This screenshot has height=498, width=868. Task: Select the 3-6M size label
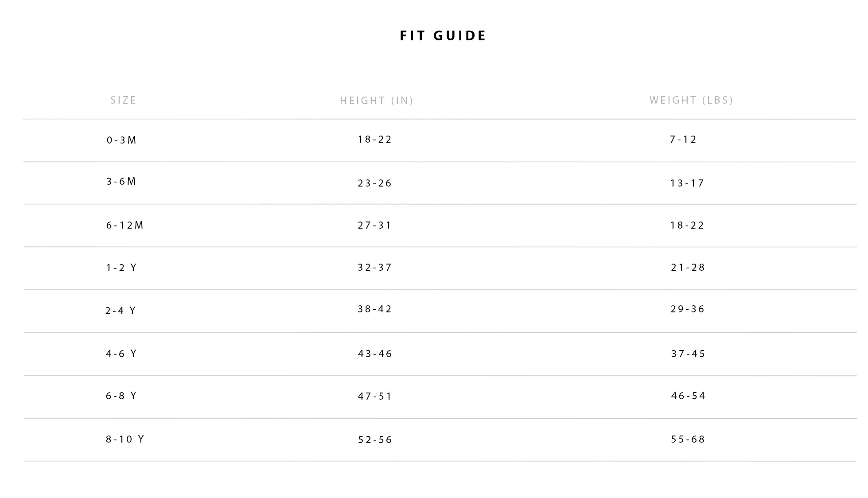(x=121, y=181)
